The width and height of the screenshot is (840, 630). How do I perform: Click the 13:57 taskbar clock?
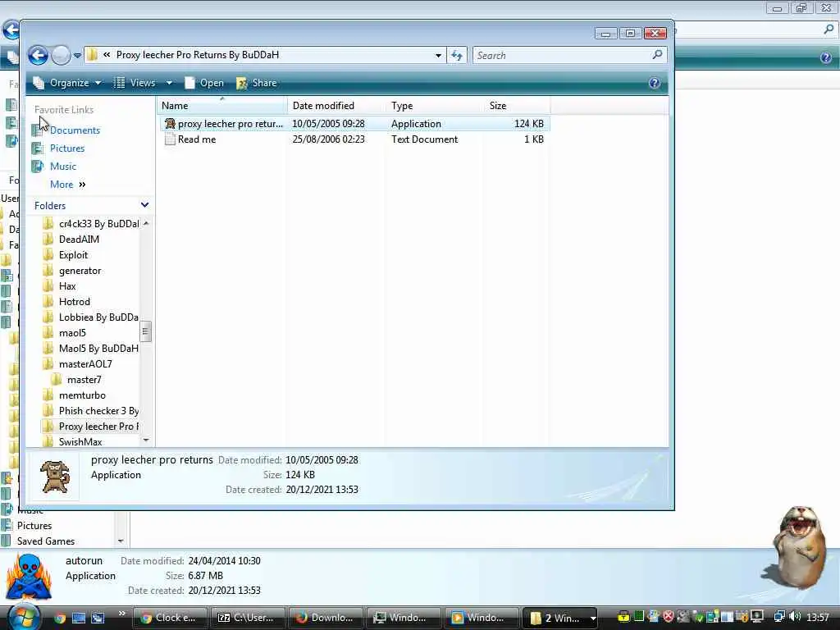(818, 618)
